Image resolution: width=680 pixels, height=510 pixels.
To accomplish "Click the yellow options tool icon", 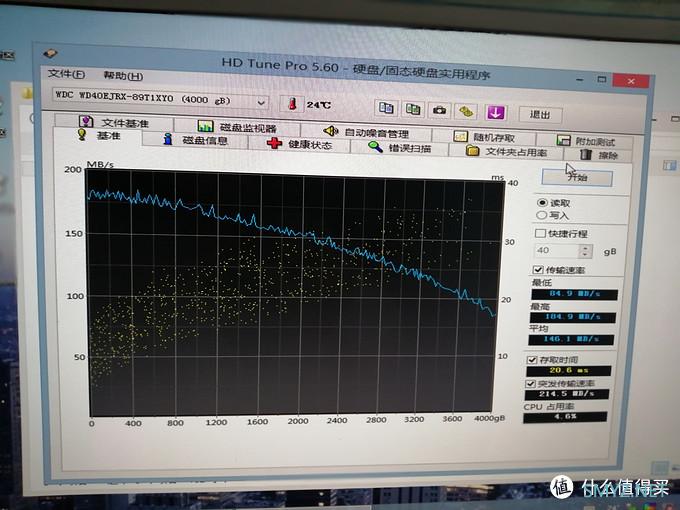I will tap(466, 111).
